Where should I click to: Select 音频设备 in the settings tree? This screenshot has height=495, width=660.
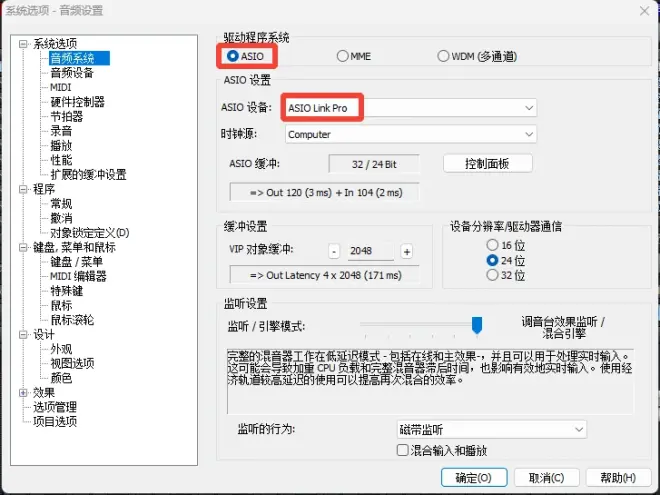(72, 73)
